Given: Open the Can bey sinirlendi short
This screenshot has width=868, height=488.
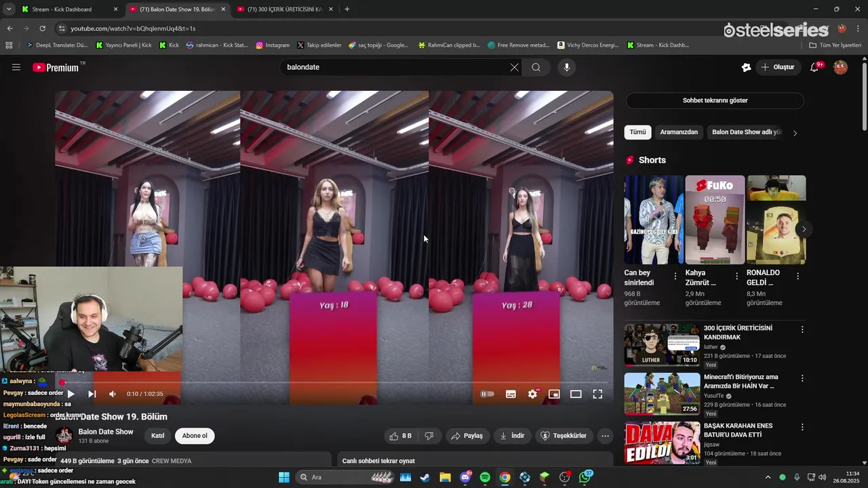Looking at the screenshot, I should click(654, 220).
